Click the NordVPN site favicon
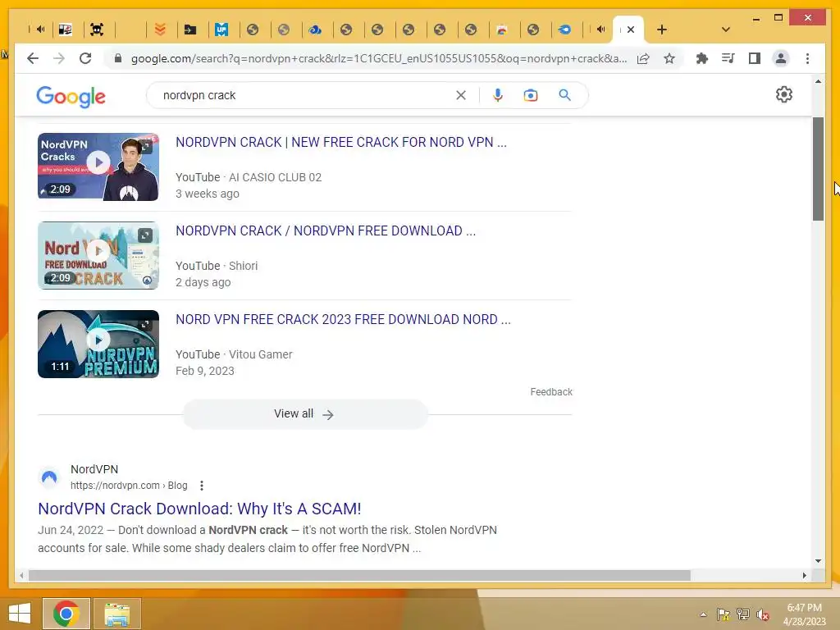Viewport: 840px width, 630px height. click(49, 477)
